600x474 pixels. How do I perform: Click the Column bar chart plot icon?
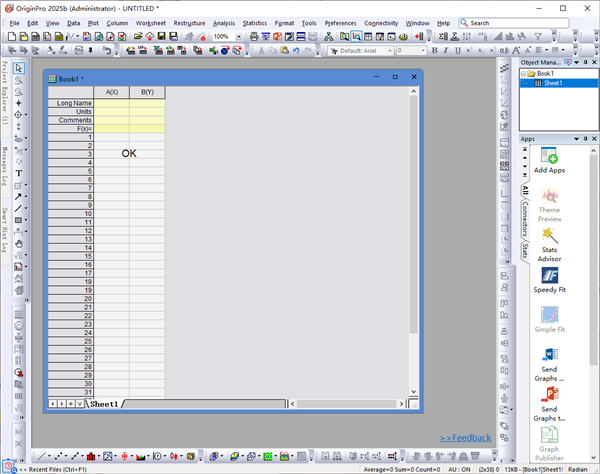pos(91,456)
